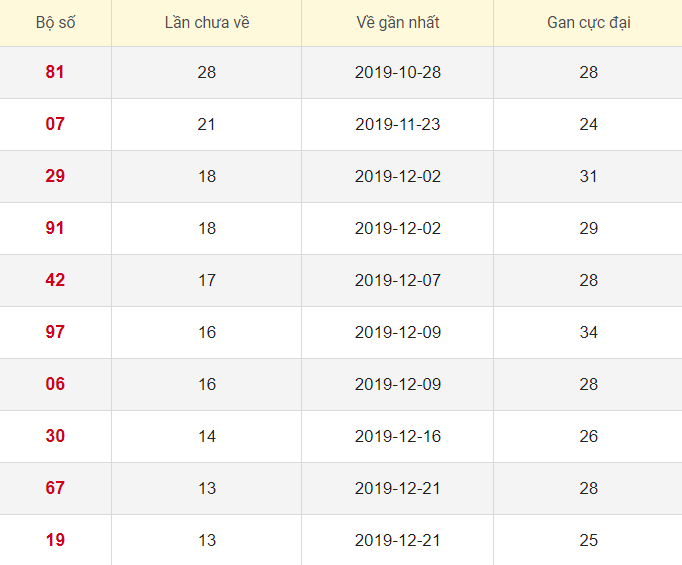The image size is (682, 565).
Task: Select red number 81 in table
Action: click(55, 72)
